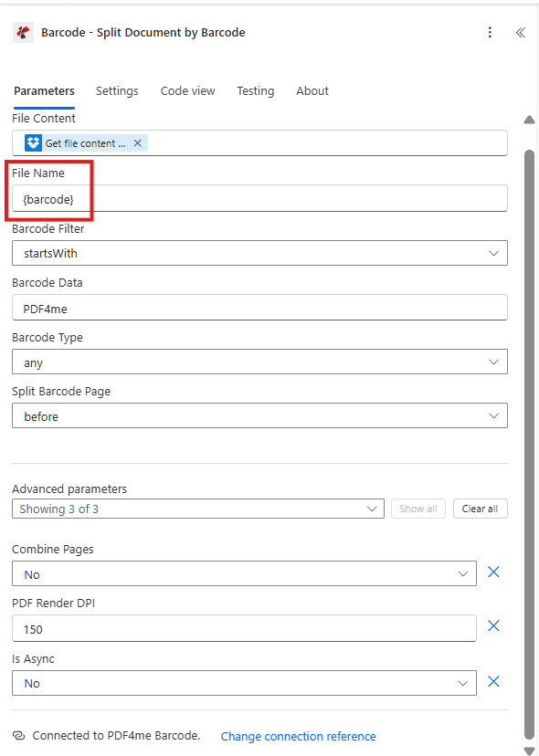Collapse the action panel with the chevron icon
Screen dimensions: 539x756
coord(521,32)
